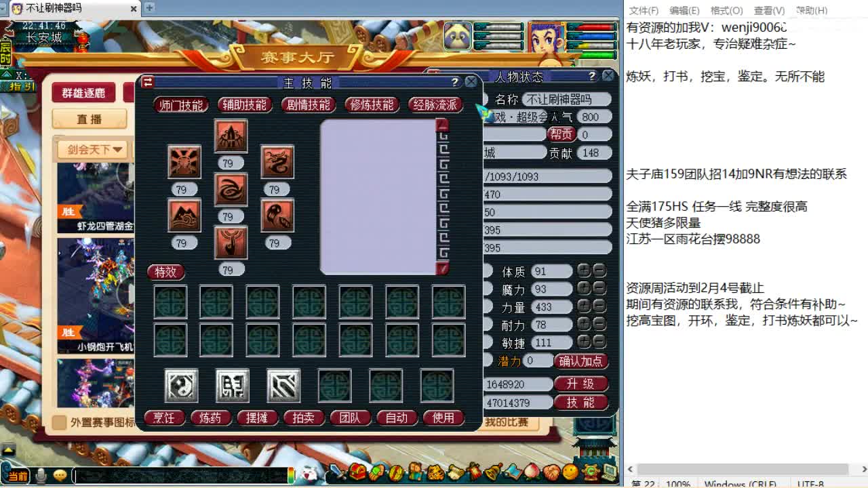Click the panda pet avatar
The height and width of the screenshot is (488, 868).
pos(458,36)
